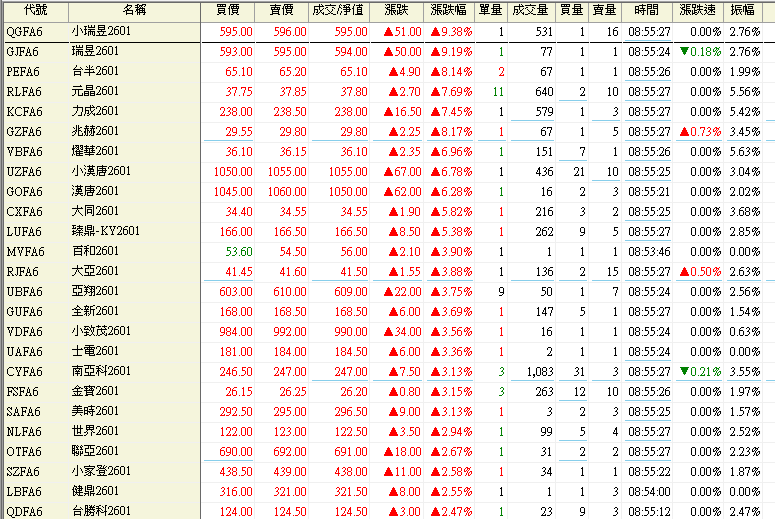Image resolution: width=775 pixels, height=519 pixels.
Task: Click code QDFA6 in the bottom row
Action: click(x=23, y=511)
